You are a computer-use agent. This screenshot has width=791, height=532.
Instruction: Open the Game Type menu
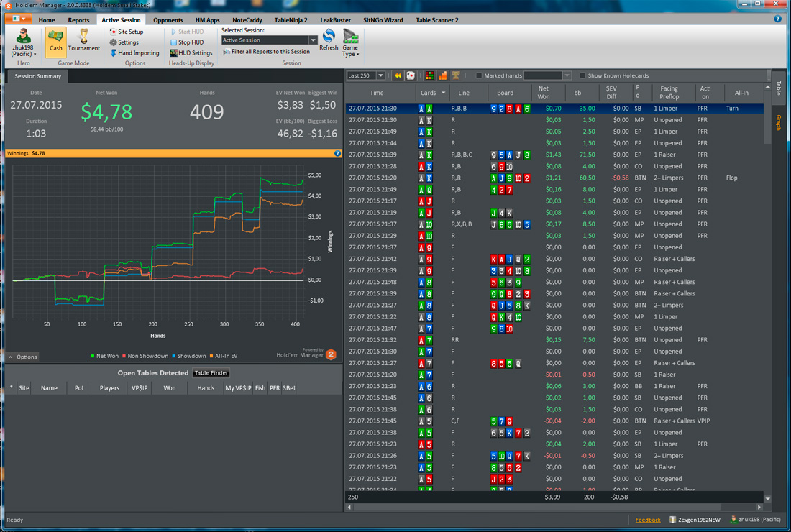pos(350,43)
